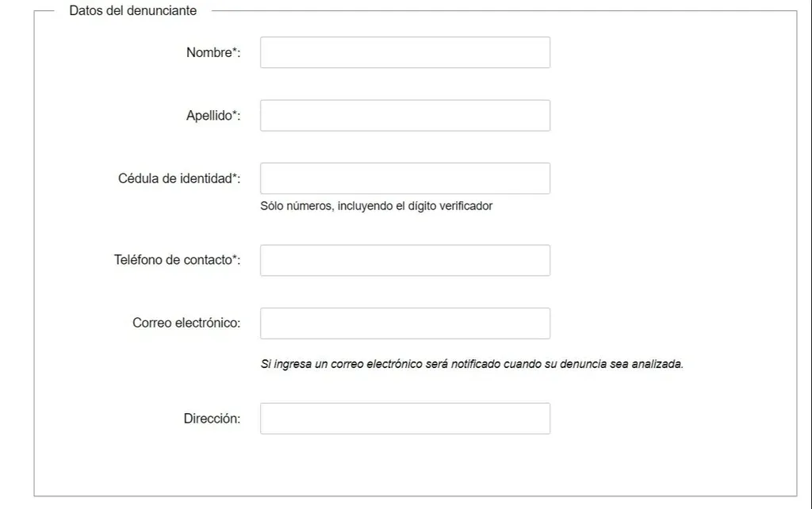Click the 'Datos del denunciante' section heading
Screen dimensions: 812x509
(133, 11)
